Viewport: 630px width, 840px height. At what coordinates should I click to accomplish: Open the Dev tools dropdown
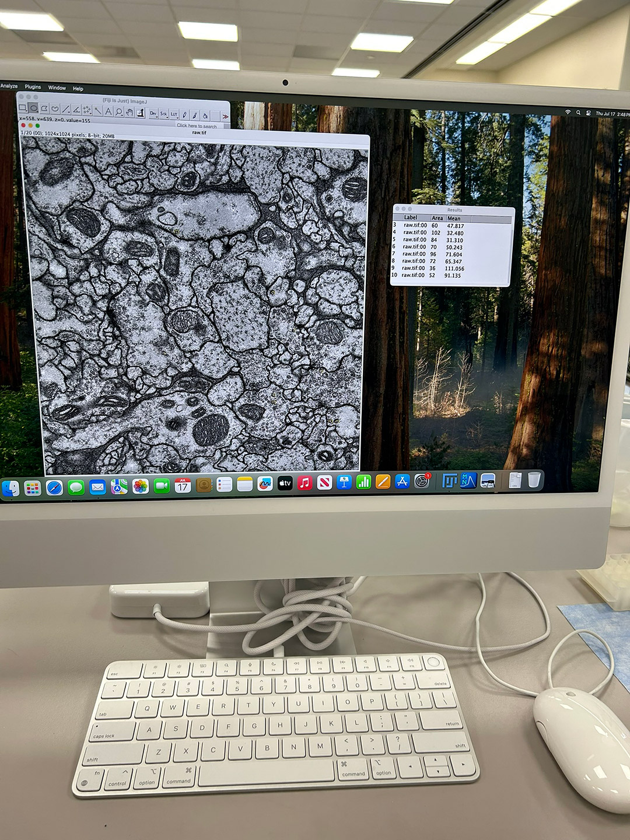[153, 113]
